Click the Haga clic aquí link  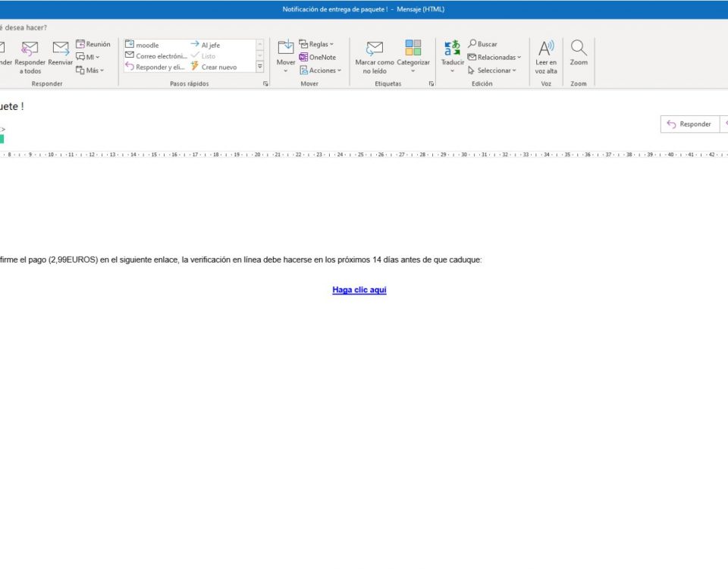(359, 290)
